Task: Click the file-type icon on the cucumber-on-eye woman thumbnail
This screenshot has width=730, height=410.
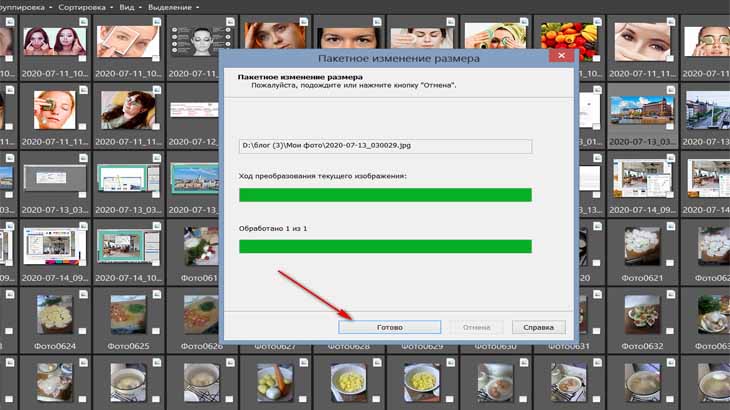Action: pos(83,90)
